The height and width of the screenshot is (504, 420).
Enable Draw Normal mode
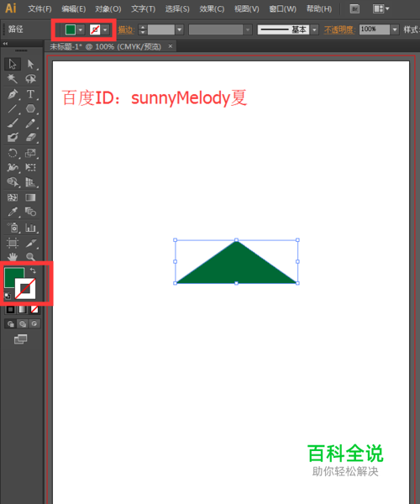10,323
